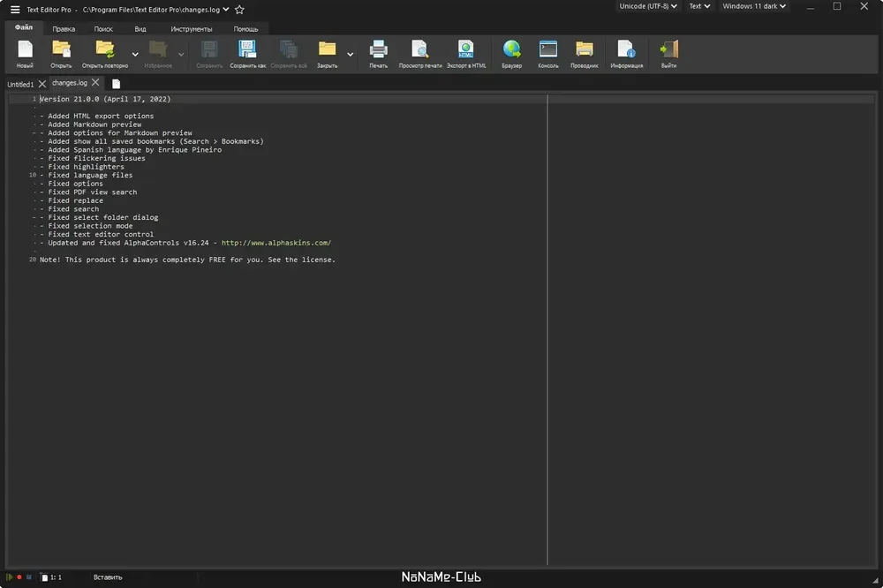Open the Избранное favorites button

point(158,54)
